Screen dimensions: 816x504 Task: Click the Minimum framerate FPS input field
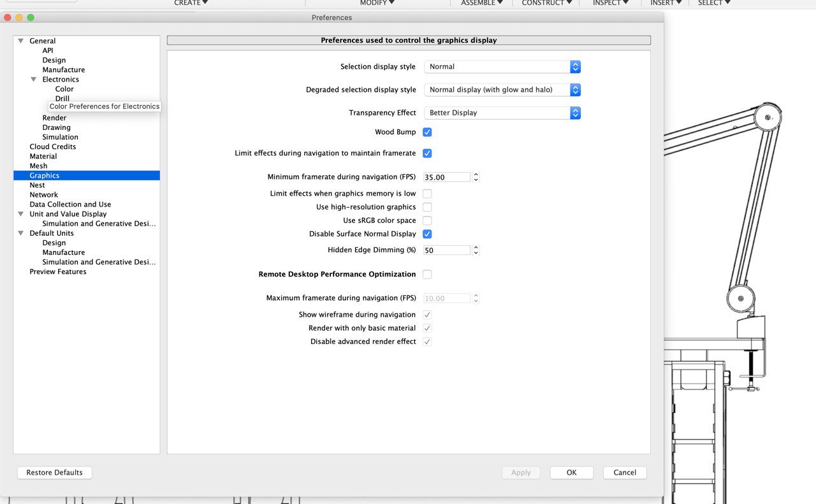tap(447, 177)
